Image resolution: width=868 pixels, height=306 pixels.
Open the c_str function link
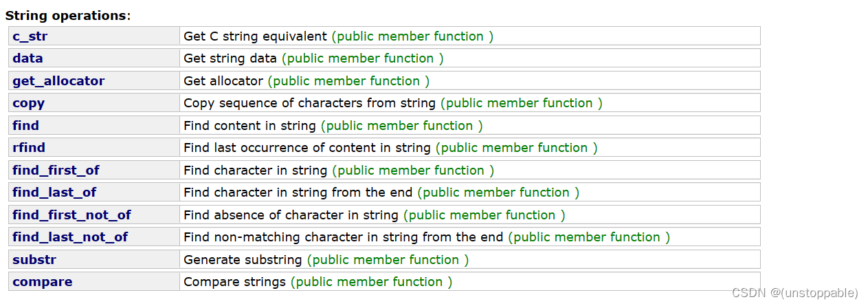[30, 36]
